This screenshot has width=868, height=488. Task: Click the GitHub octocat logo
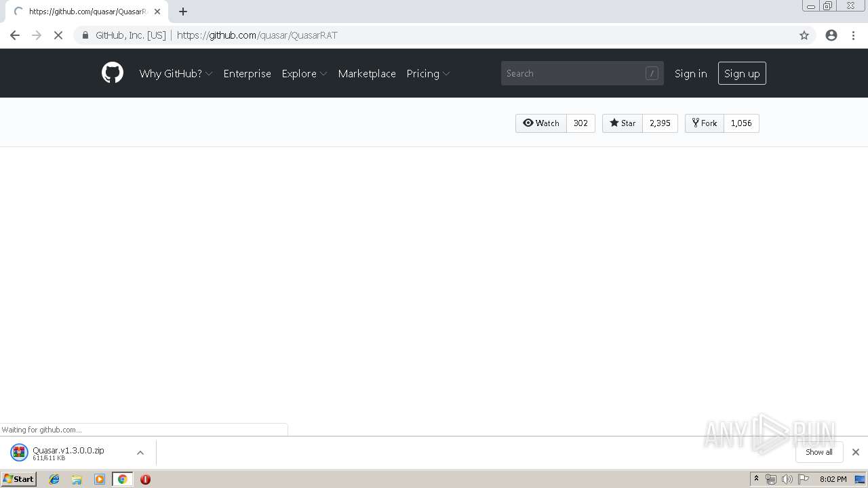[113, 73]
